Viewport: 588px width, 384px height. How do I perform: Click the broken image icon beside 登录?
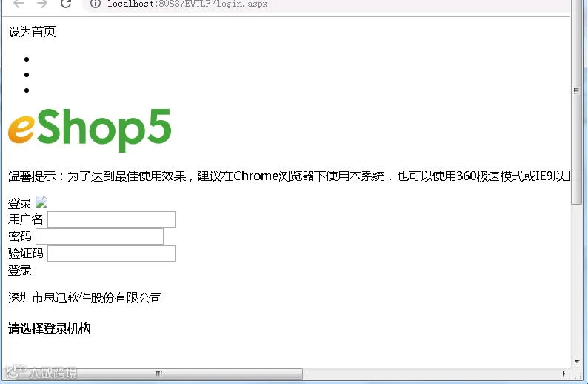pyautogui.click(x=41, y=202)
